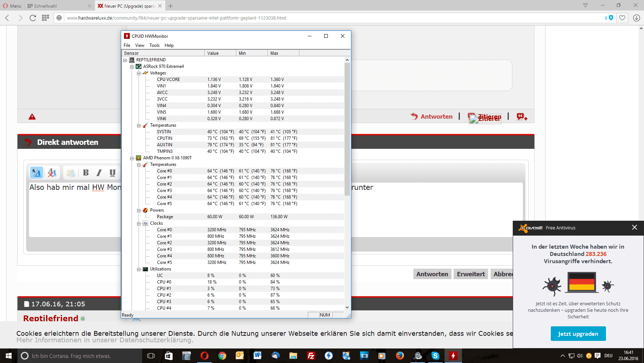This screenshot has height=363, width=644.
Task: Go back in browser history
Action: (7, 18)
